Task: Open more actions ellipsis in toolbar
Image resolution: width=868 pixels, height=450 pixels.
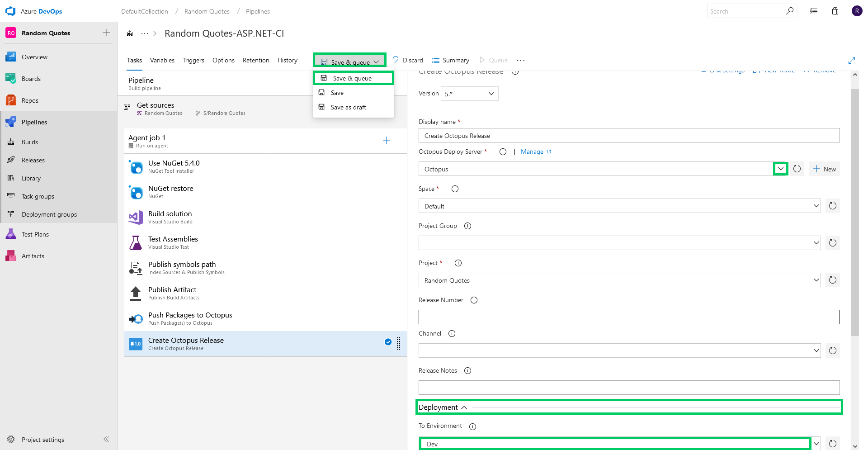Action: pos(521,61)
